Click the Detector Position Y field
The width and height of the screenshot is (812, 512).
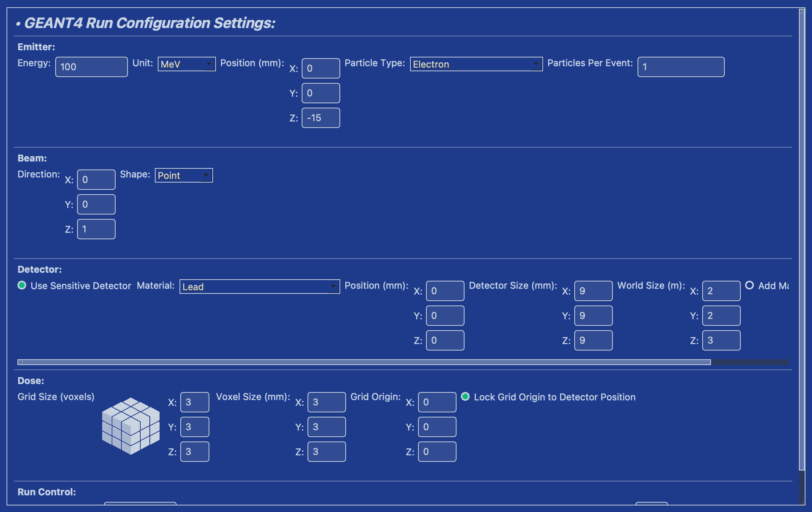(x=445, y=316)
